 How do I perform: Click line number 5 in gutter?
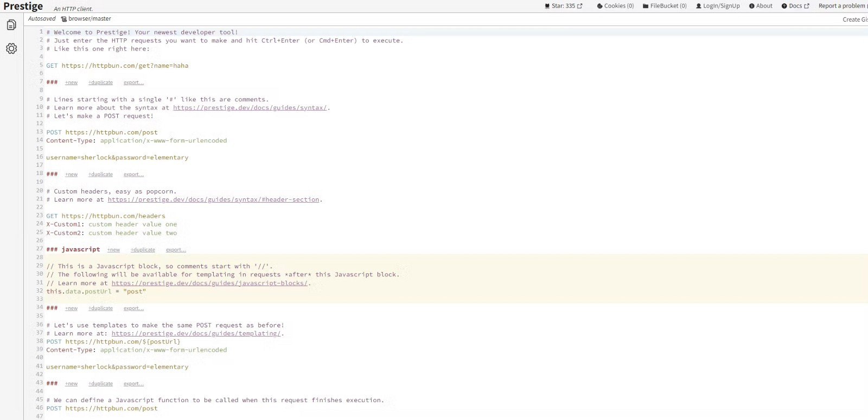pyautogui.click(x=41, y=65)
